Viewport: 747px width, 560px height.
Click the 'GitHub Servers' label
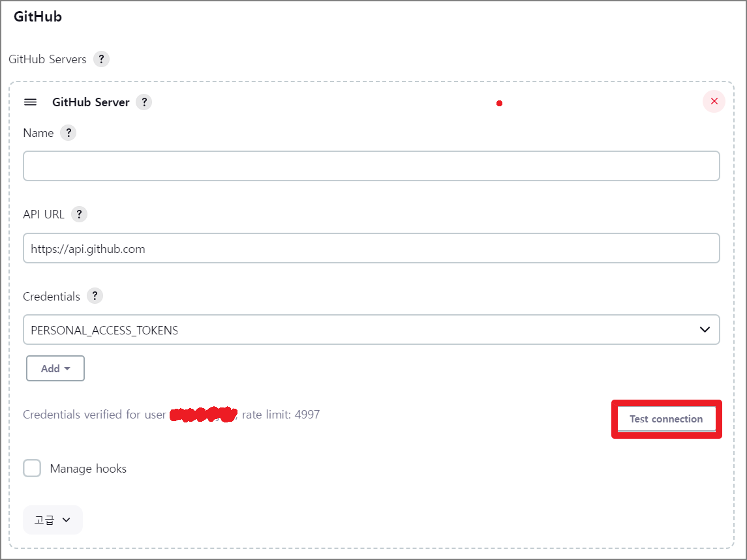coord(47,59)
